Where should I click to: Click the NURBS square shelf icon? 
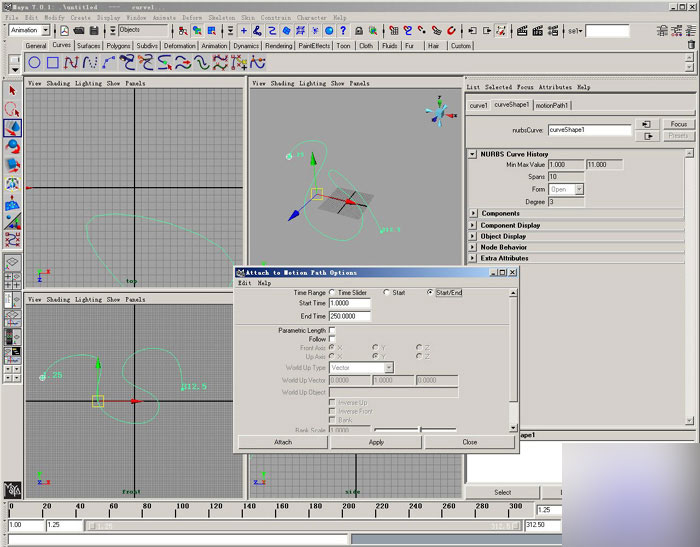(54, 63)
